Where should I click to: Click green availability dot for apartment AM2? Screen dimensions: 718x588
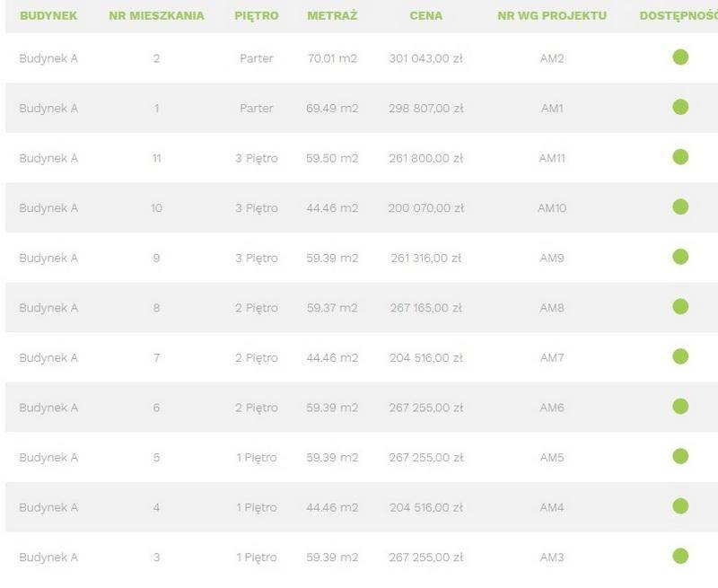pos(680,57)
